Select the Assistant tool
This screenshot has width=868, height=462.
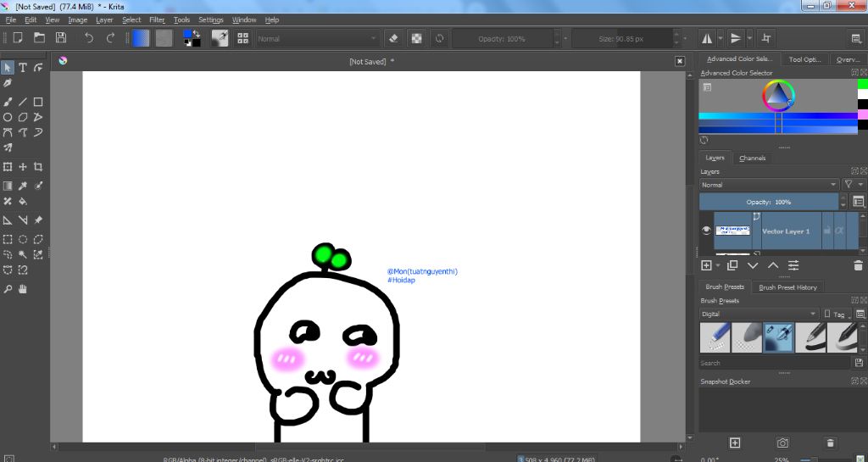pos(7,220)
